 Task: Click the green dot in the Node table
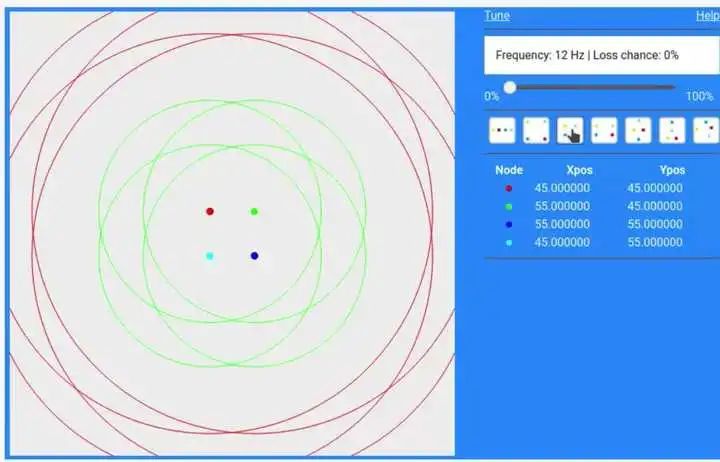(508, 207)
